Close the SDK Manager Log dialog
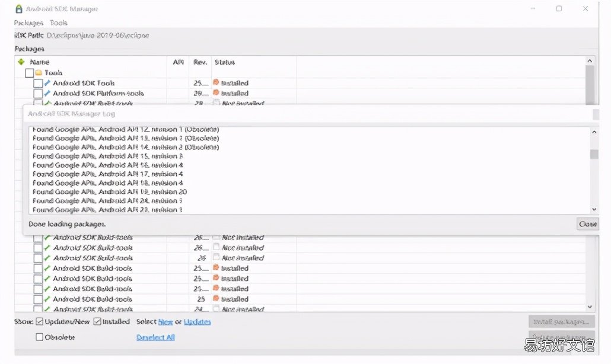Image resolution: width=611 pixels, height=364 pixels. point(588,224)
